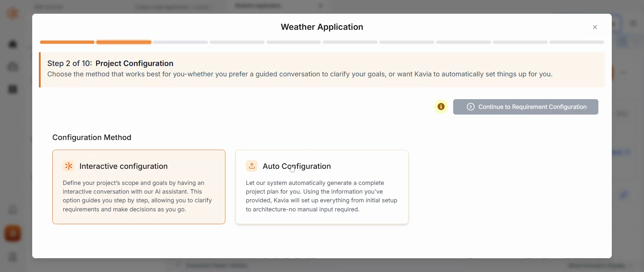Close the Weather Application dialog
The image size is (644, 272).
pos(595,27)
